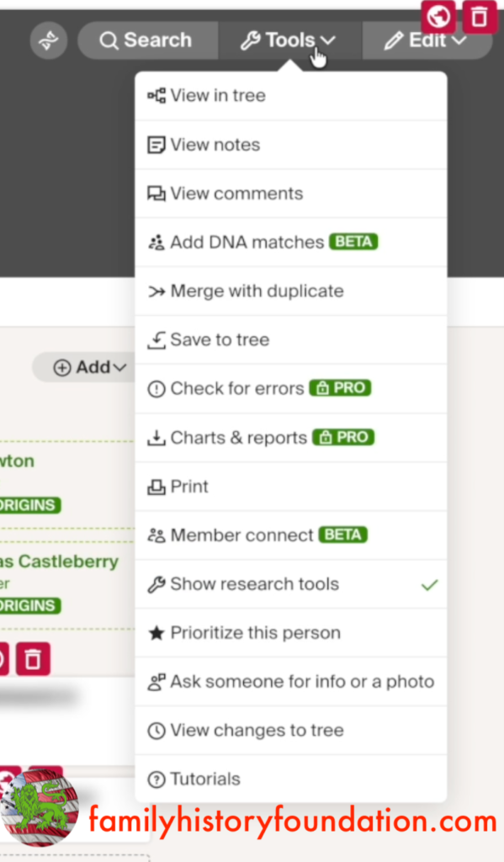Screen dimensions: 504x862
Task: Enable Prioritize this person star option
Action: tap(244, 632)
